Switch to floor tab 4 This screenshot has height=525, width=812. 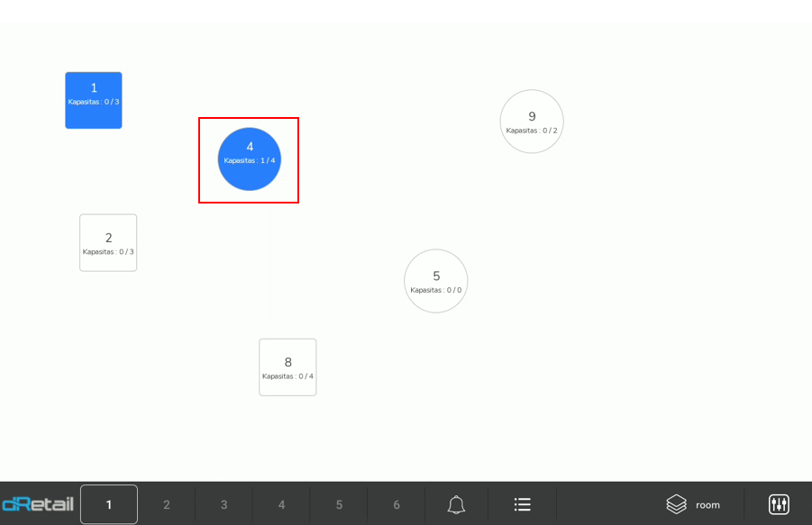[x=281, y=504]
